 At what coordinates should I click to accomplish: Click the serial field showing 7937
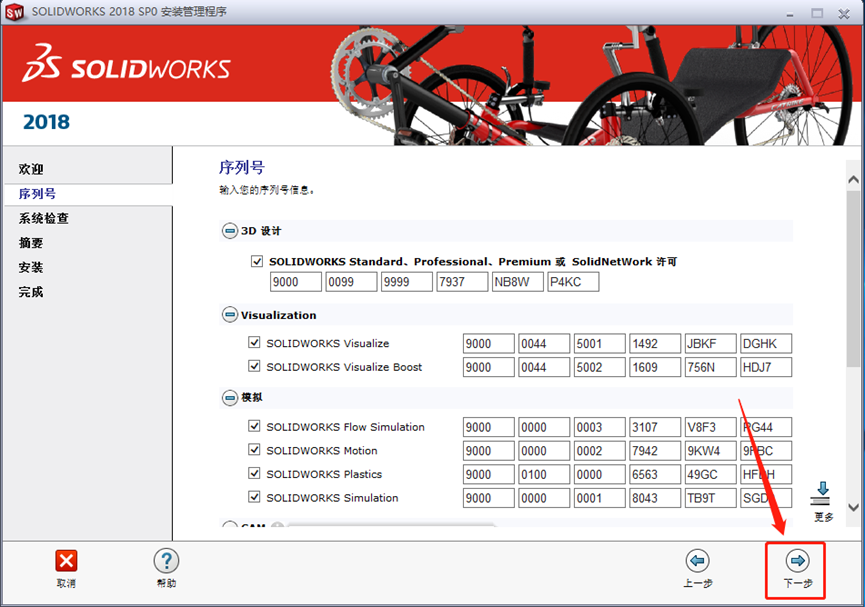(x=461, y=281)
